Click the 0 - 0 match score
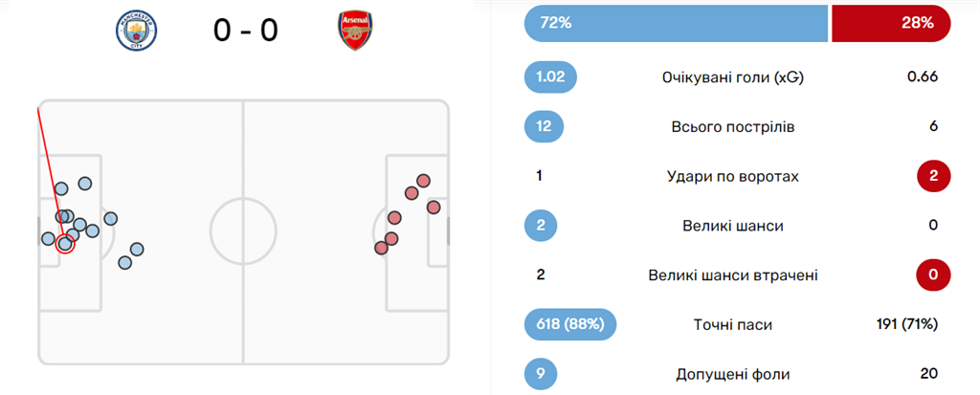Image resolution: width=980 pixels, height=395 pixels. pos(245,32)
